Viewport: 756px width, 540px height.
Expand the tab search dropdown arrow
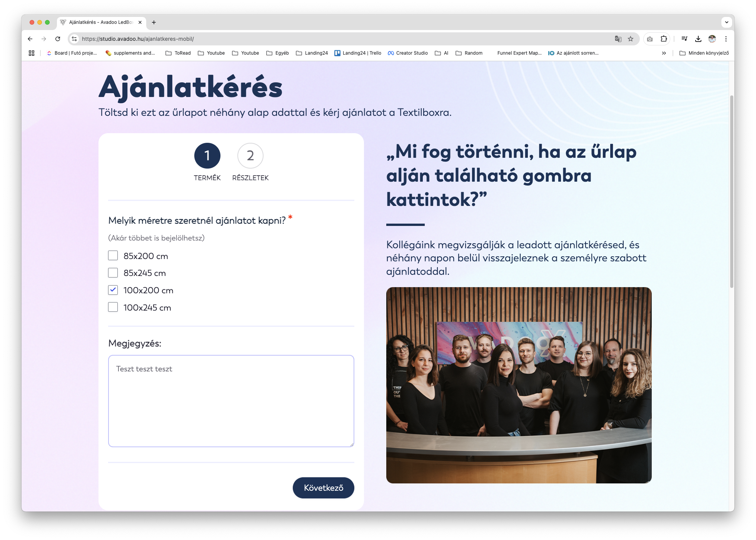tap(726, 22)
